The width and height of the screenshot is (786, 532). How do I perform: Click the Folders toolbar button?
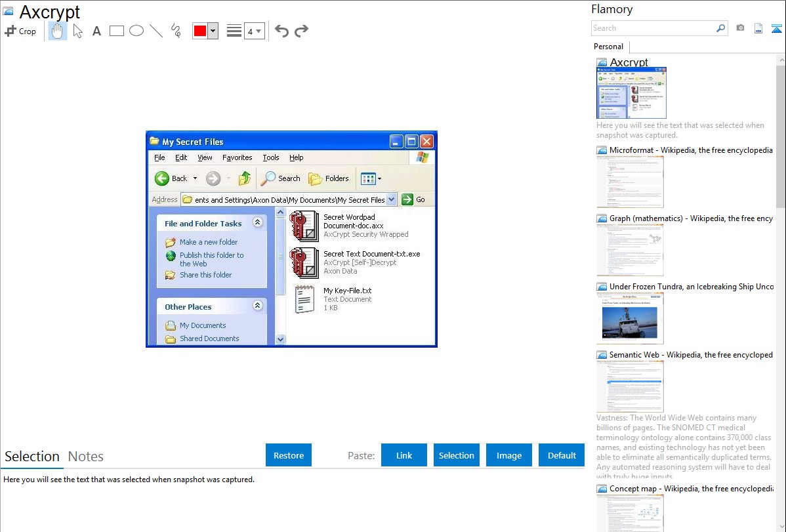tap(329, 178)
